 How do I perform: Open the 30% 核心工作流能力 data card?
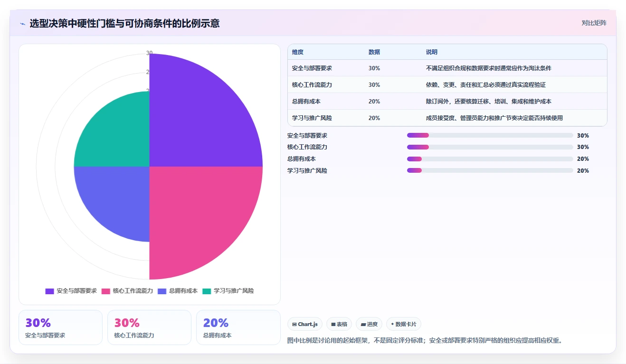pyautogui.click(x=149, y=327)
